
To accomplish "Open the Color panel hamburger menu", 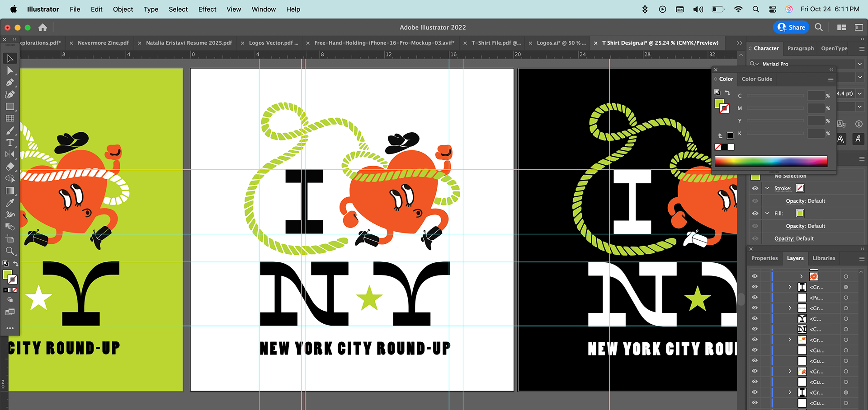I will [x=830, y=79].
